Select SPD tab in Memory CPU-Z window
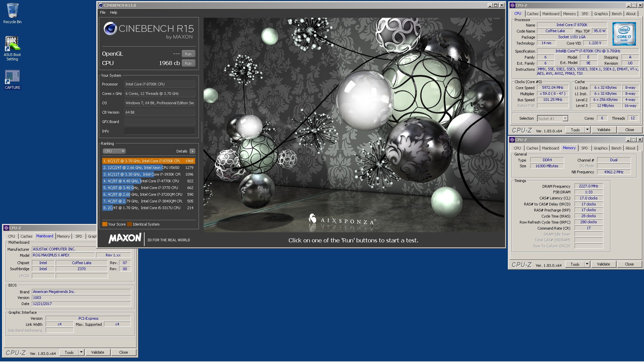This screenshot has width=644, height=362. [585, 148]
